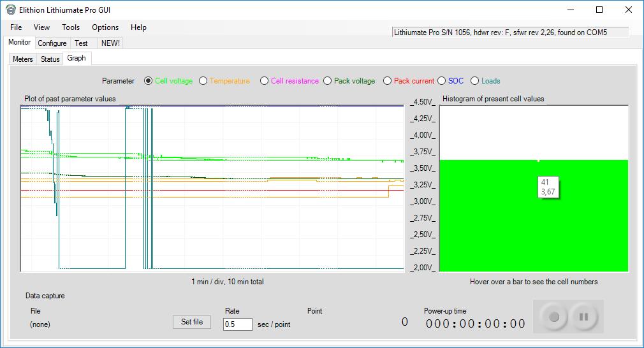Switch to the Meters sub-tab

pos(22,59)
